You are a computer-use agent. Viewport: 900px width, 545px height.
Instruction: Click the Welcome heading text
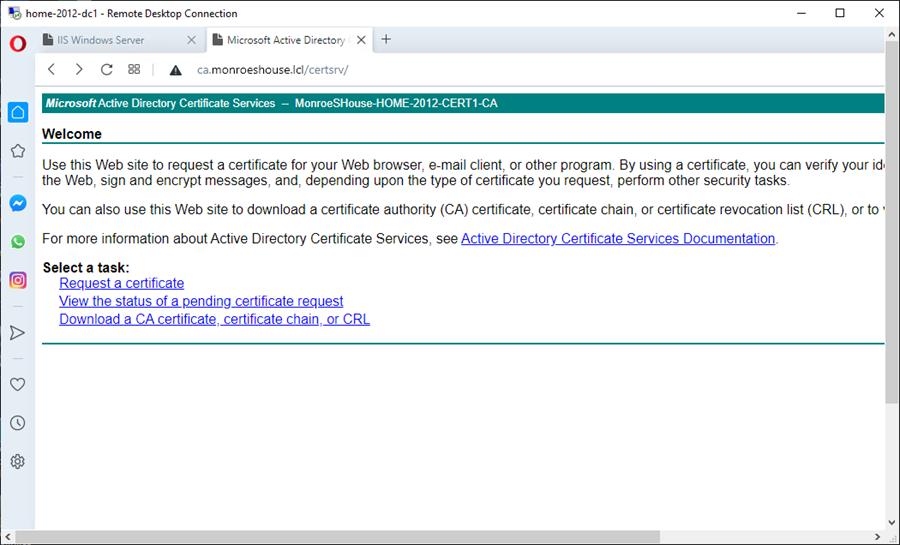[72, 134]
